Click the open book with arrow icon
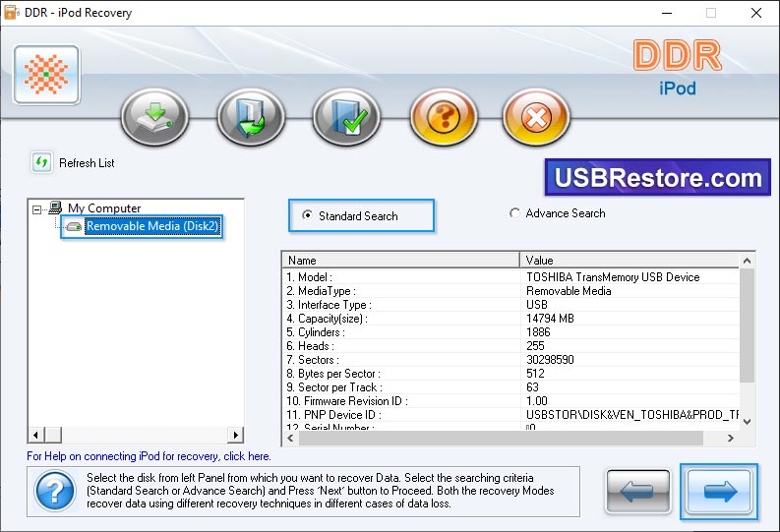 coord(251,117)
